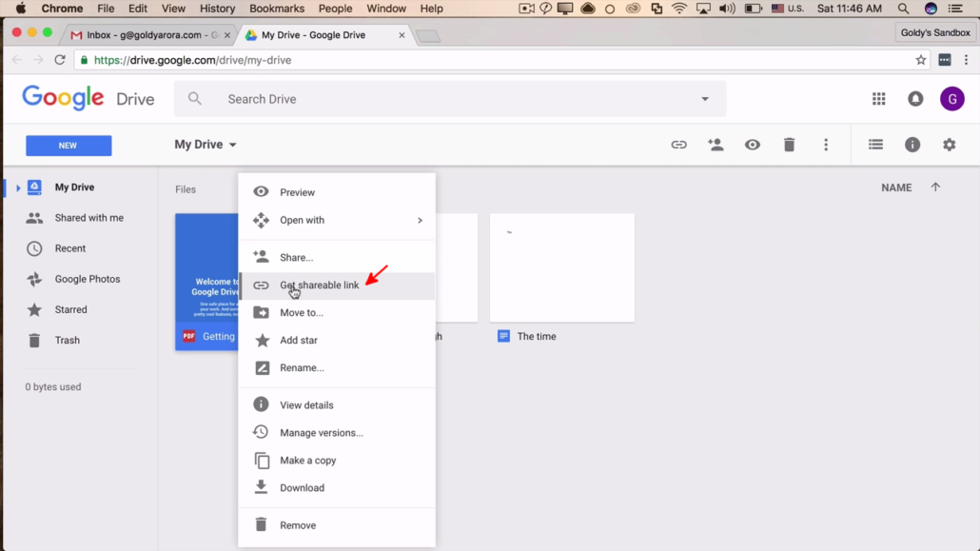The width and height of the screenshot is (980, 551).
Task: Open Spotlight search in menu bar
Action: coord(903,9)
